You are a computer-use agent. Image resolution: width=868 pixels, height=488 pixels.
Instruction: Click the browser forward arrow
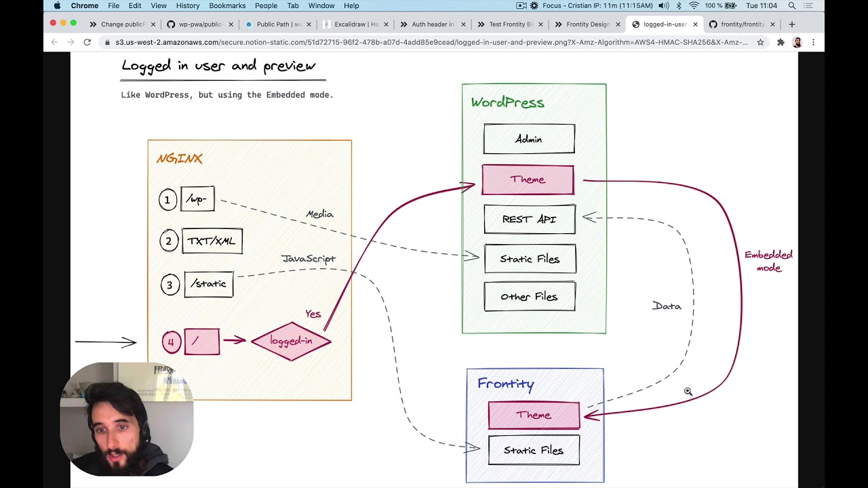click(x=71, y=42)
